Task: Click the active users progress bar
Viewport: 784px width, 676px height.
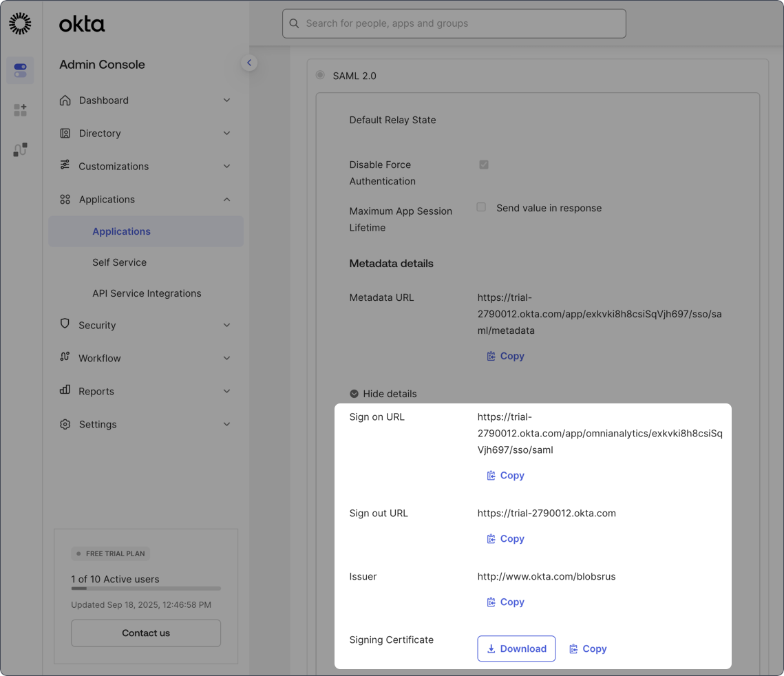Action: click(146, 589)
